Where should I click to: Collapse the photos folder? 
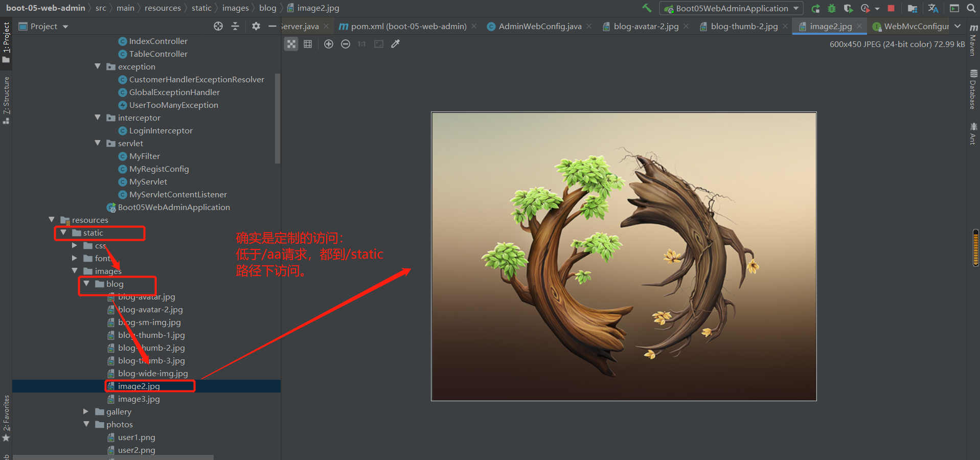(x=86, y=424)
